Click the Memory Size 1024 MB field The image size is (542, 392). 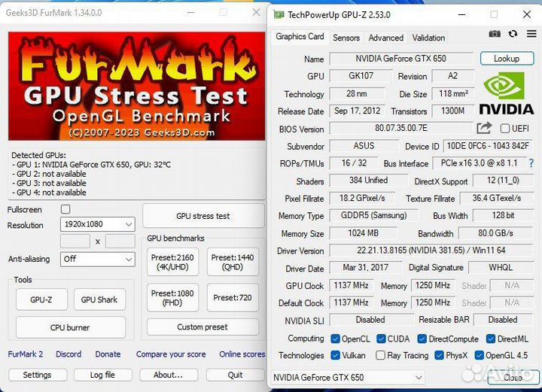(x=363, y=233)
